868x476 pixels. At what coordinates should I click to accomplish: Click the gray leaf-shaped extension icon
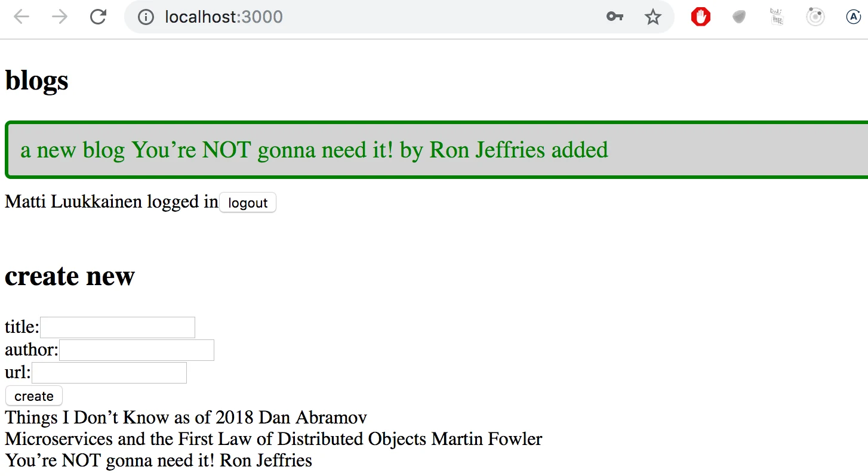[x=739, y=17]
